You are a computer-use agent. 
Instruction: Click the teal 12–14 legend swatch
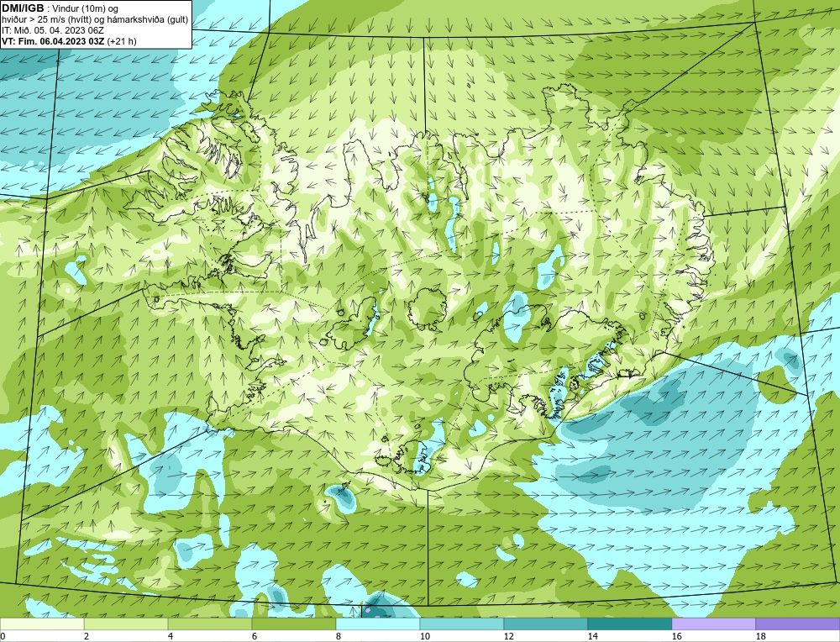pyautogui.click(x=546, y=624)
